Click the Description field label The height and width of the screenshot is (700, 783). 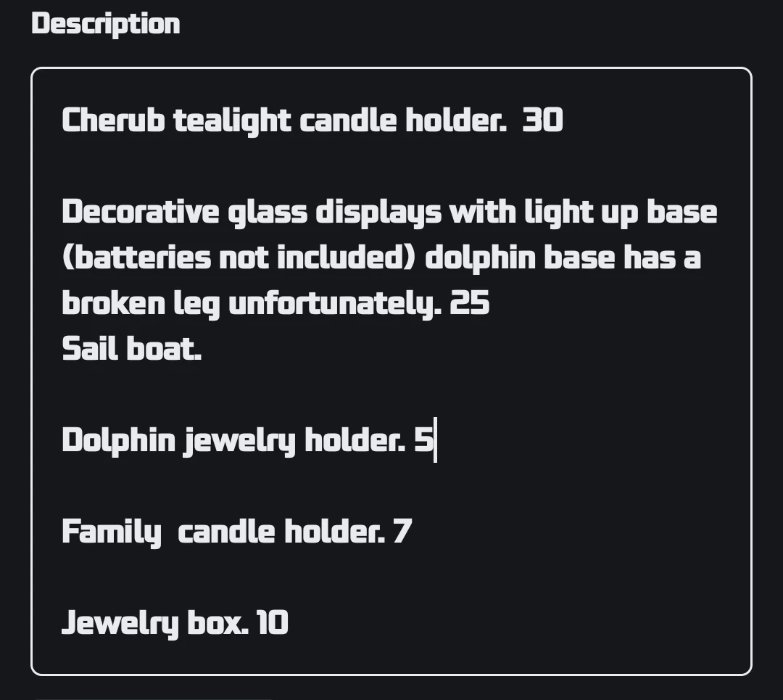pyautogui.click(x=106, y=24)
